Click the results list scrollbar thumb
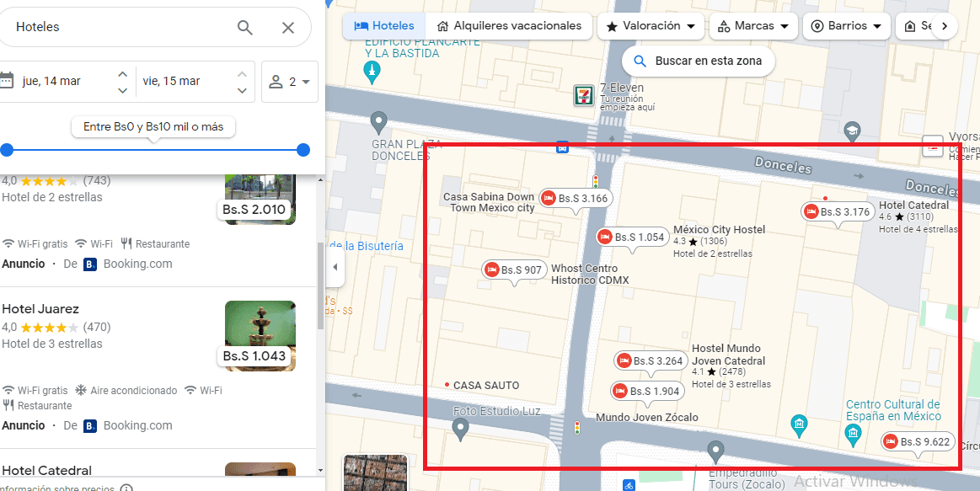Screen dimensions: 980x491 click(x=320, y=286)
